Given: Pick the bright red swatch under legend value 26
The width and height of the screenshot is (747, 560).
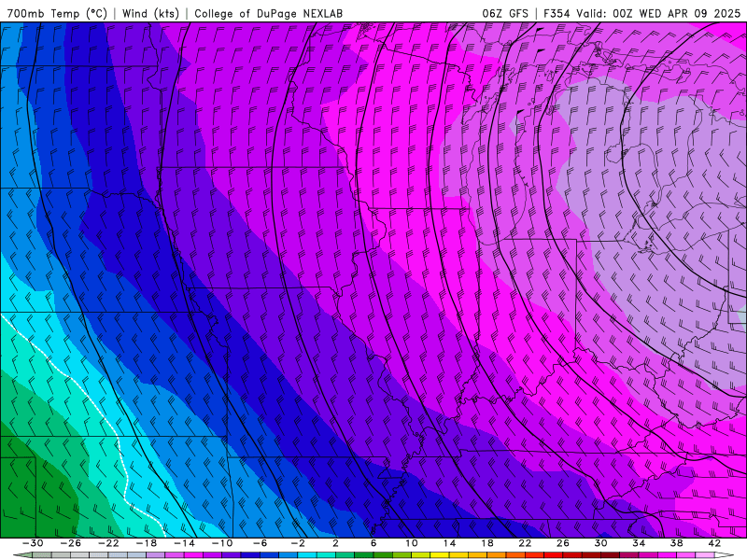Looking at the screenshot, I should (554, 555).
